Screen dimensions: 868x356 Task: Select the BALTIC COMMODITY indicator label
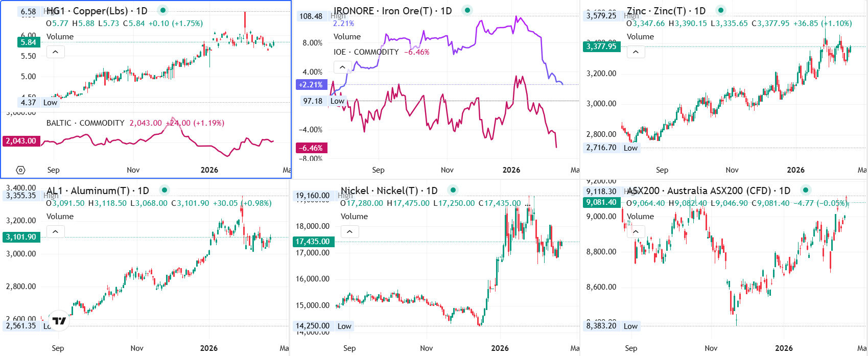pos(85,123)
